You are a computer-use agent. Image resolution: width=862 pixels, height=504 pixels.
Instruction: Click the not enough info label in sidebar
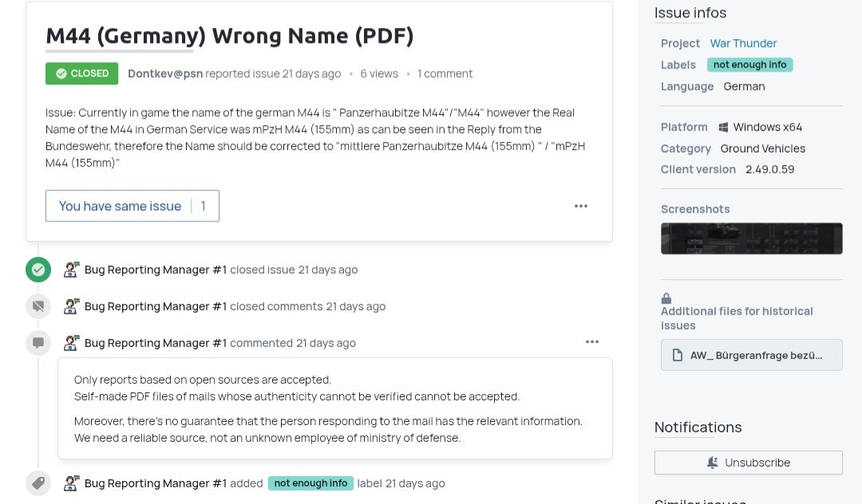point(749,65)
